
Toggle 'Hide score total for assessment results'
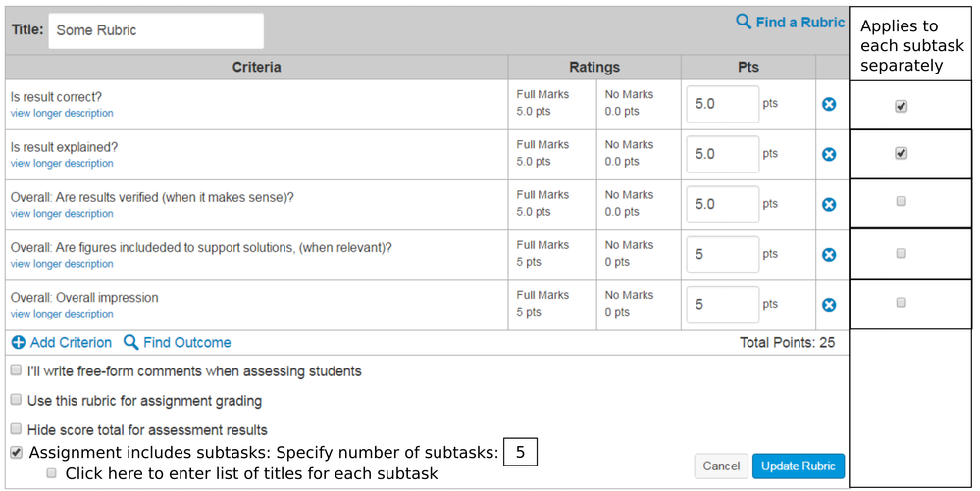tap(17, 429)
